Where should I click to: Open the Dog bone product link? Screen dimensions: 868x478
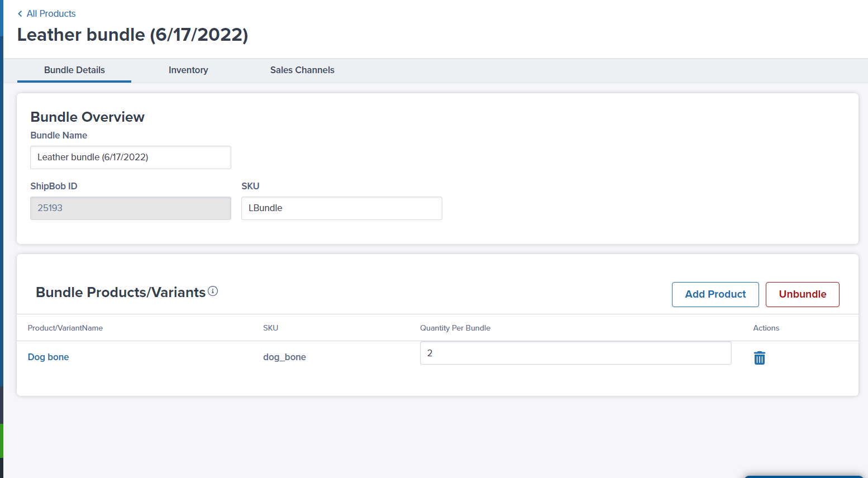[x=48, y=357]
